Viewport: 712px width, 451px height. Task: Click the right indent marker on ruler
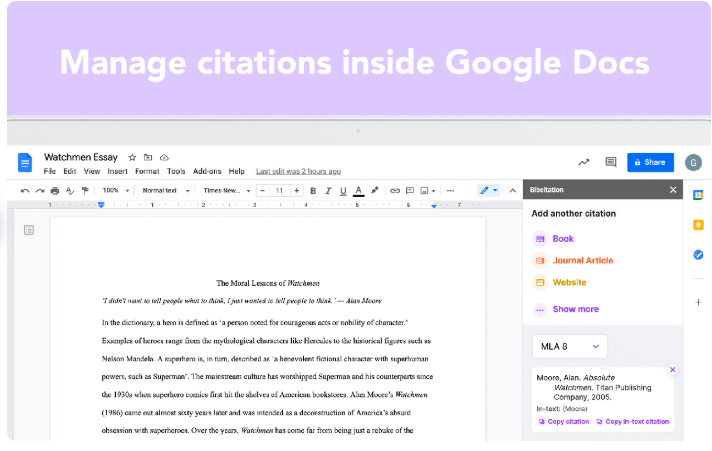point(434,206)
